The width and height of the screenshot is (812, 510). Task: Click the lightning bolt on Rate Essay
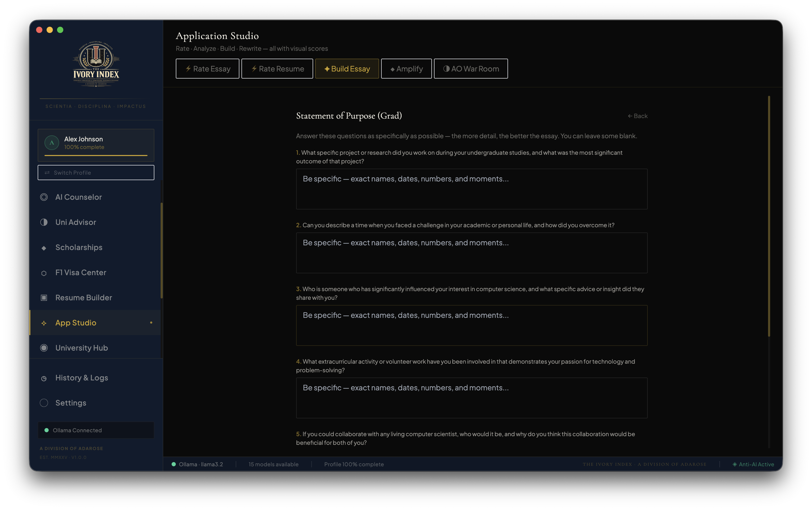(x=188, y=69)
